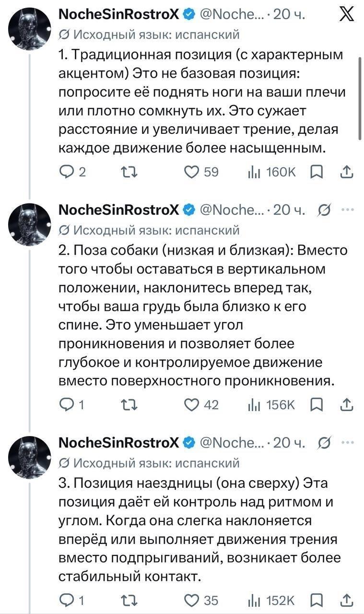Screen dimensions: 364x614
Task: Like the first tweet showing 59 likes
Action: coord(202,172)
